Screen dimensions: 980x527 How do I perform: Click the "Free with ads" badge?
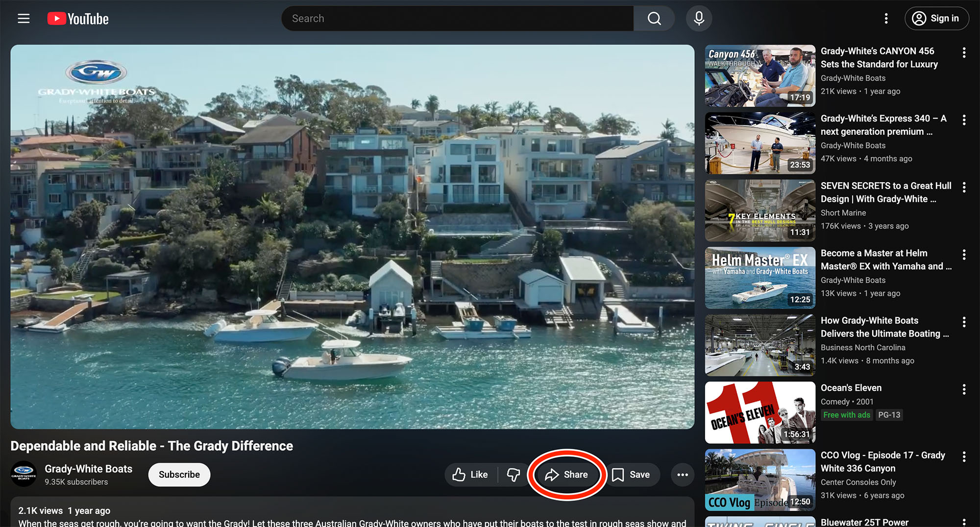[846, 415]
